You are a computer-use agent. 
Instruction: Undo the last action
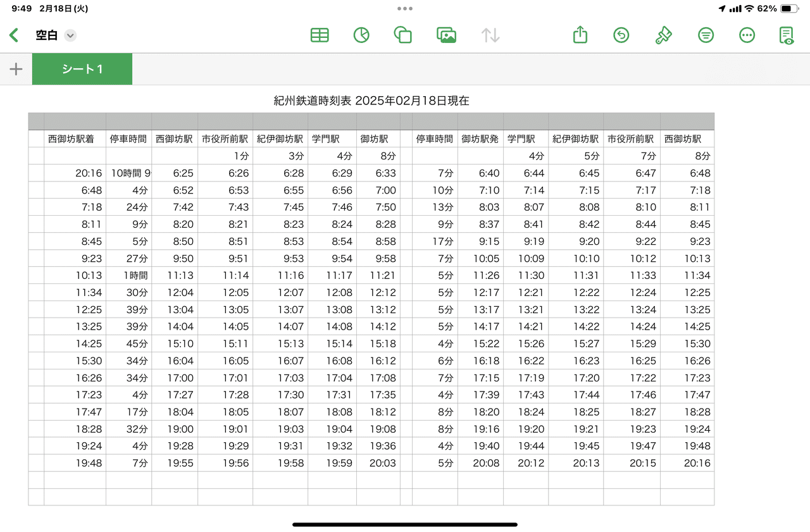point(621,35)
